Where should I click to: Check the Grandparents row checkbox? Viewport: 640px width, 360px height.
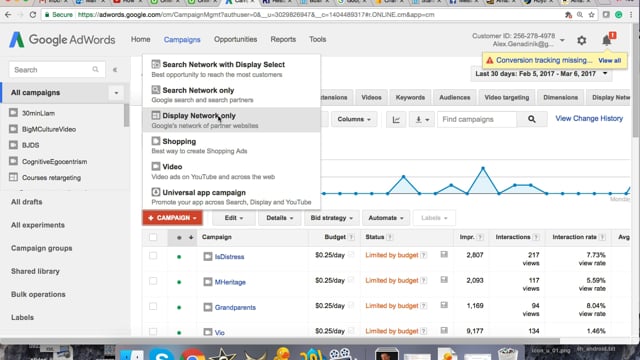153,306
